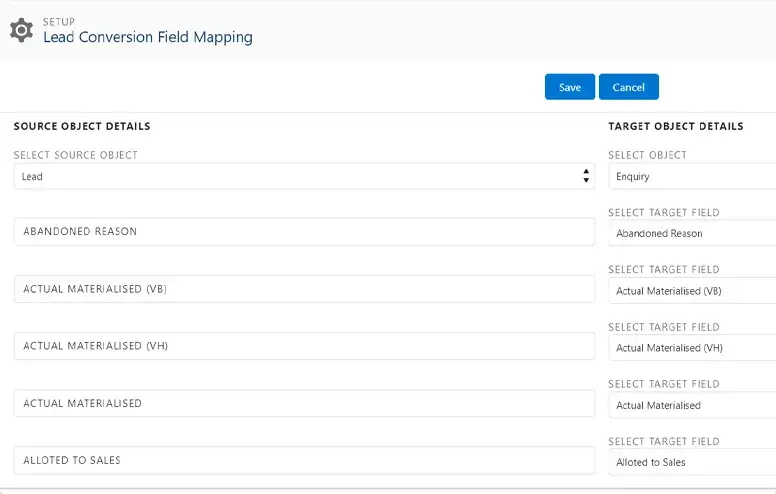Open the Select Object dropdown showing Enquiry

click(692, 176)
